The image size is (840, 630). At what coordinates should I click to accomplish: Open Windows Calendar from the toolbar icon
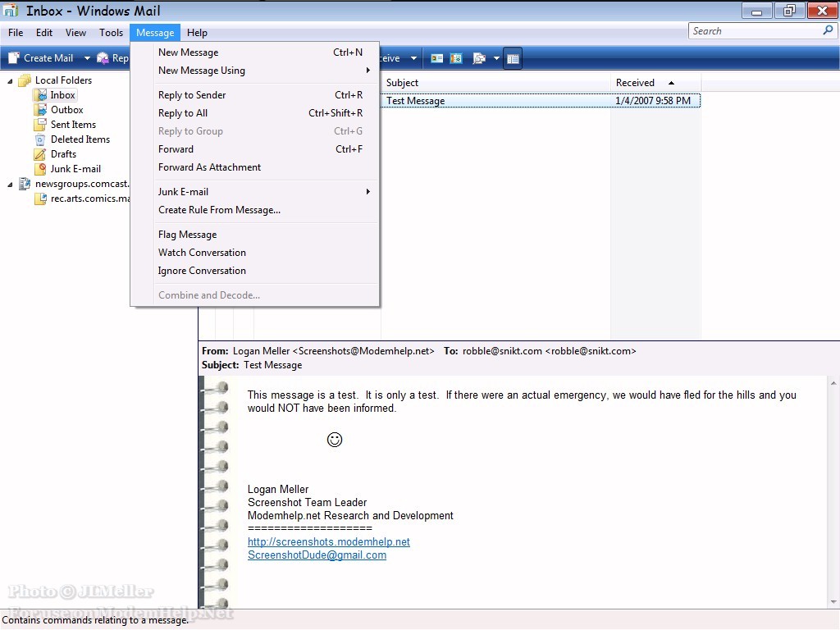coord(456,58)
